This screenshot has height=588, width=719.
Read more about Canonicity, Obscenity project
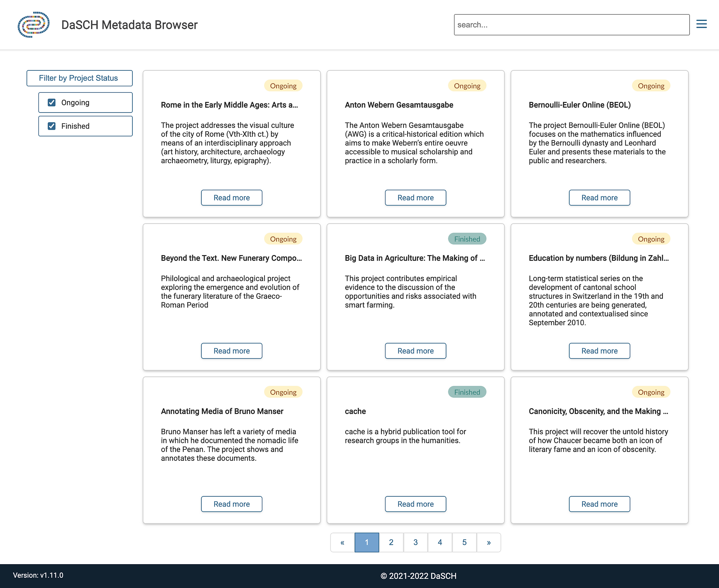pyautogui.click(x=599, y=504)
